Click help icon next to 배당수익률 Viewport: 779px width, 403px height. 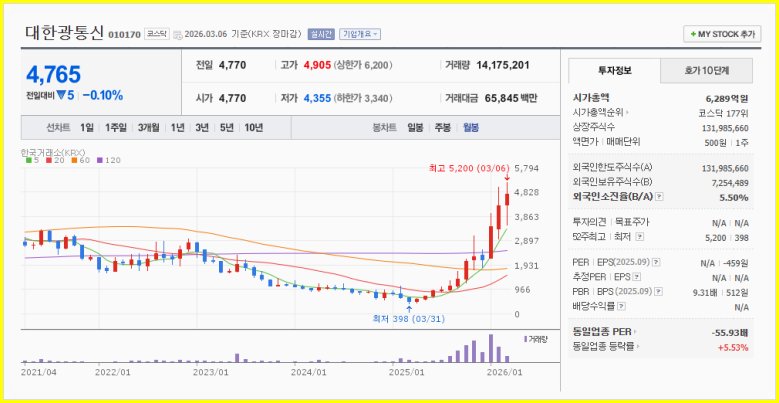[x=622, y=307]
